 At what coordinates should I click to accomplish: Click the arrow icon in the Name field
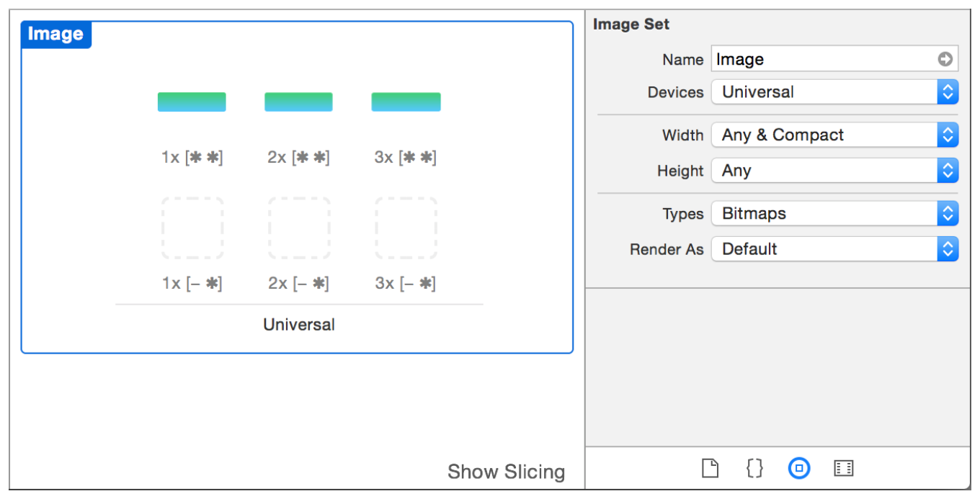click(946, 59)
